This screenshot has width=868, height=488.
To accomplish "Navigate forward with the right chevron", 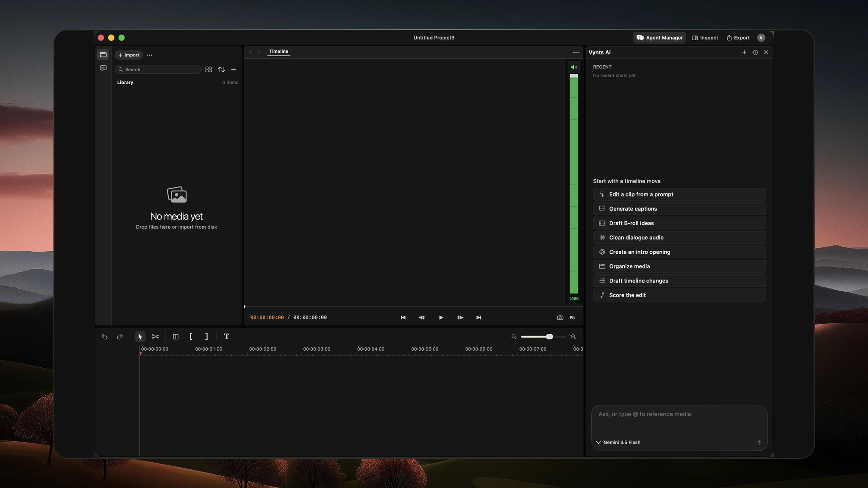I will coord(259,52).
